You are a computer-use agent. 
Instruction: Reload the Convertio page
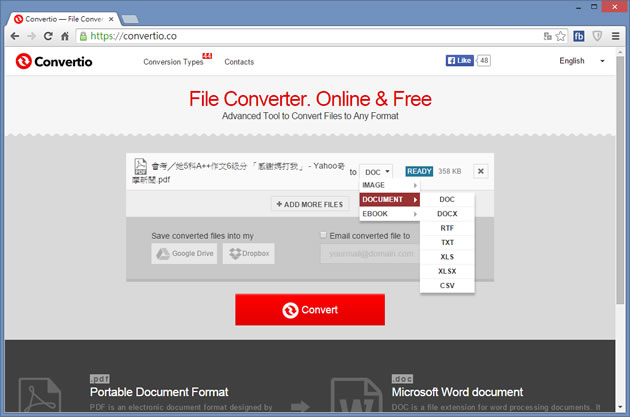[x=48, y=36]
